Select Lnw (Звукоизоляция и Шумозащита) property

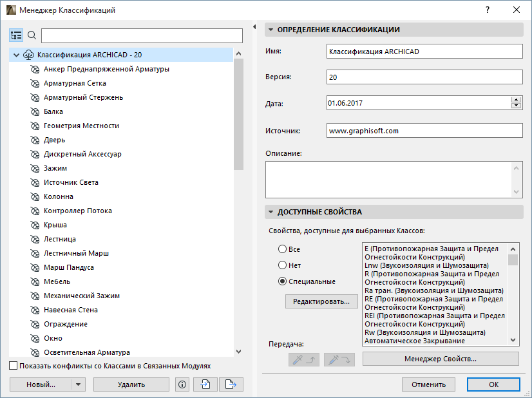(426, 265)
